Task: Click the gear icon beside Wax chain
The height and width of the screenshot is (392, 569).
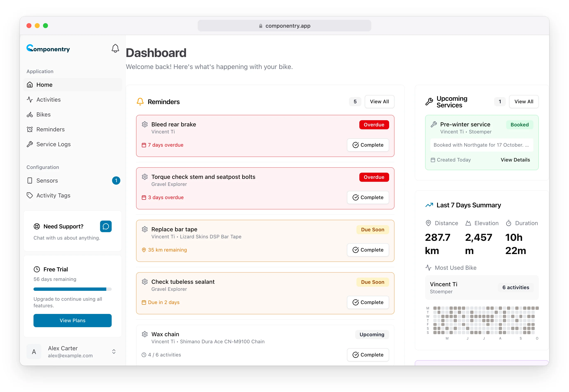Action: point(145,334)
